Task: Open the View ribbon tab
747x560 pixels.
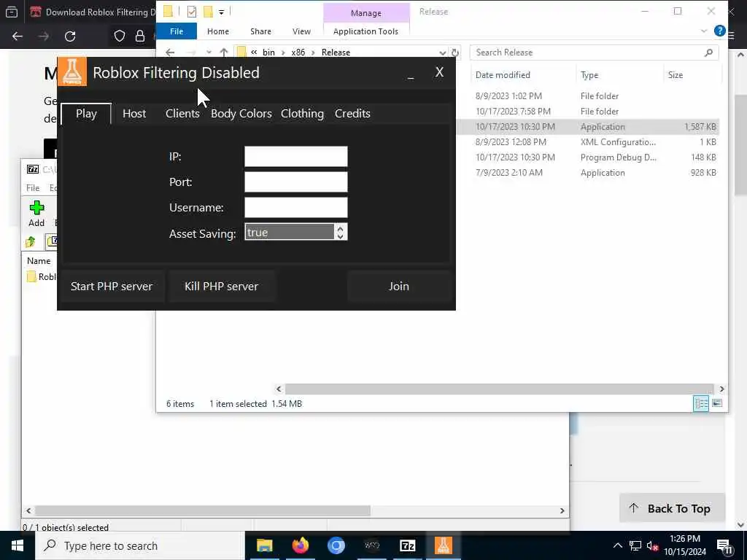Action: click(x=301, y=31)
